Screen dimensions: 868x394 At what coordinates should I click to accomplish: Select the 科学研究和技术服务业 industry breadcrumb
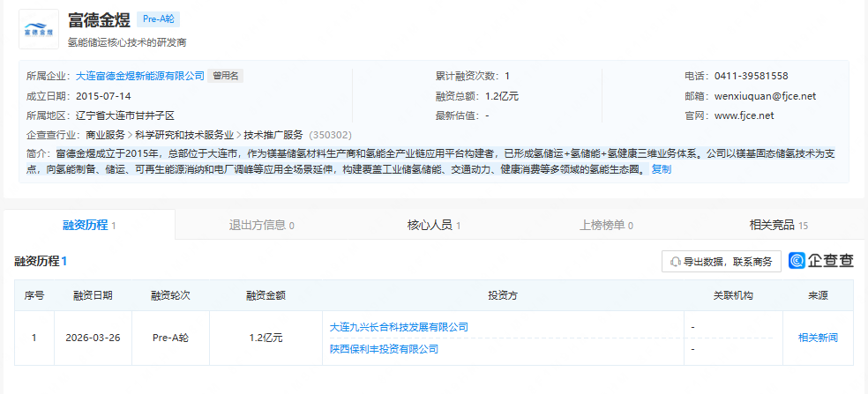pyautogui.click(x=184, y=135)
